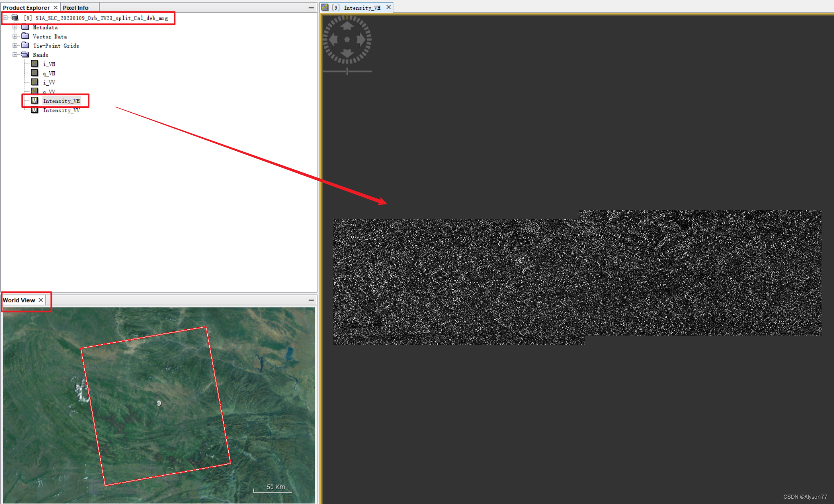Select the i_VH band label

(x=49, y=64)
